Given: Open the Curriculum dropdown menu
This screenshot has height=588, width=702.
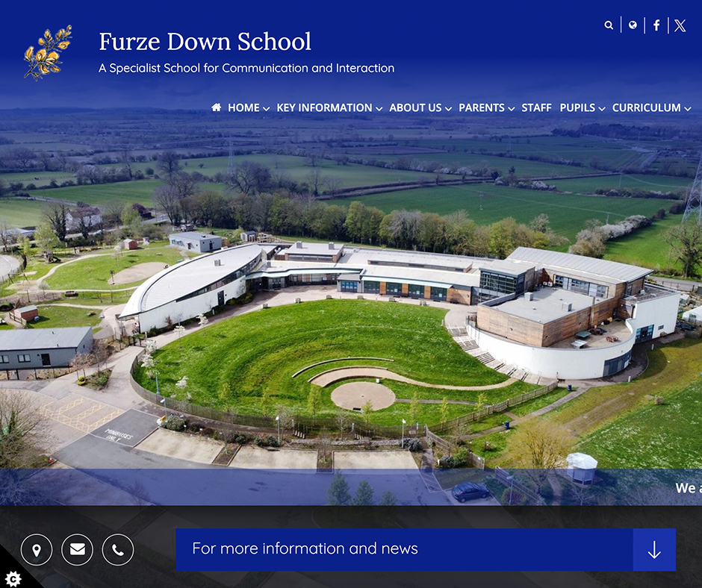Looking at the screenshot, I should (651, 108).
